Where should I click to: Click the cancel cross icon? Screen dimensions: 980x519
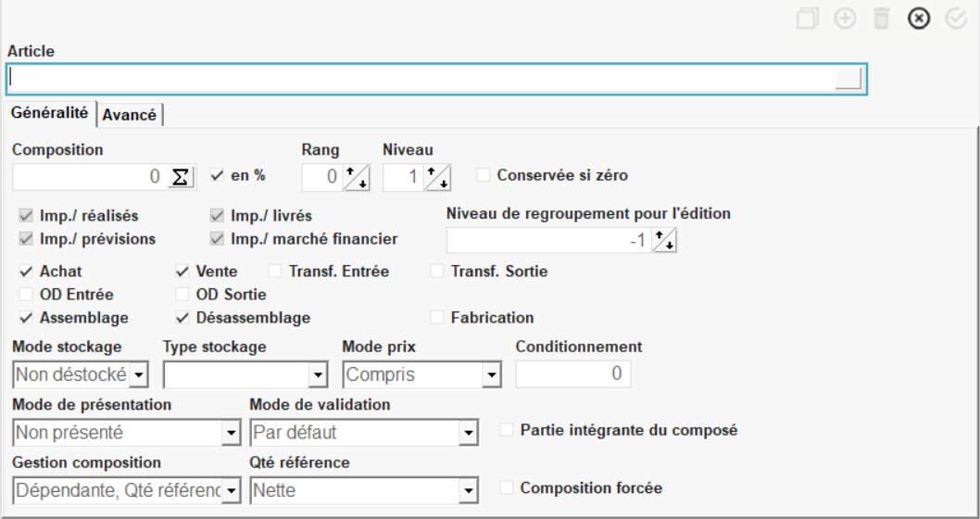click(918, 19)
